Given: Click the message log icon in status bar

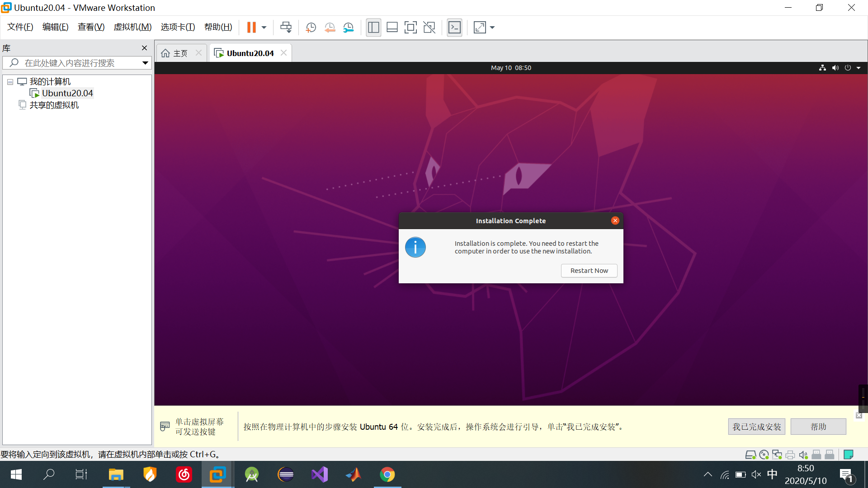Looking at the screenshot, I should [849, 455].
